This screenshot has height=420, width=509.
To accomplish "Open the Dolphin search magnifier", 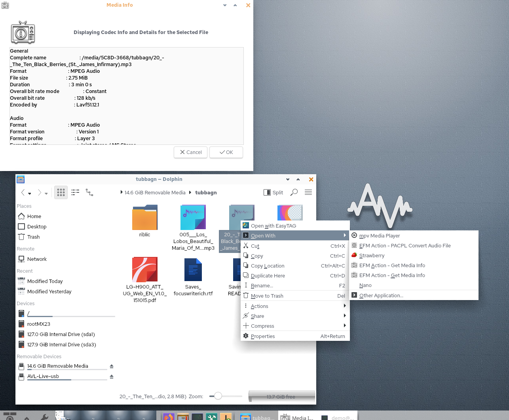I will pos(294,192).
